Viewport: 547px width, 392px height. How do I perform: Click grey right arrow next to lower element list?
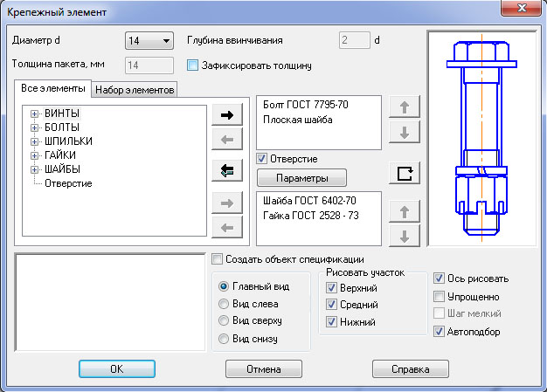point(227,203)
